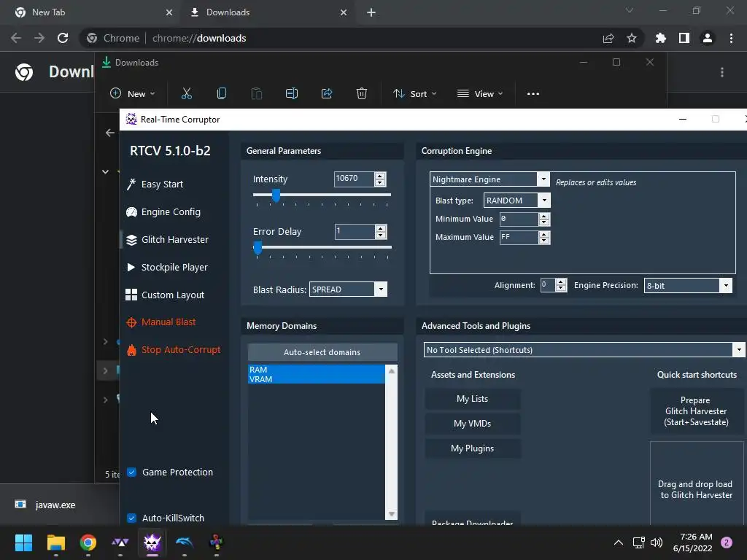Image resolution: width=747 pixels, height=560 pixels.
Task: Click the Glitch Harvester layers icon
Action: tap(131, 239)
